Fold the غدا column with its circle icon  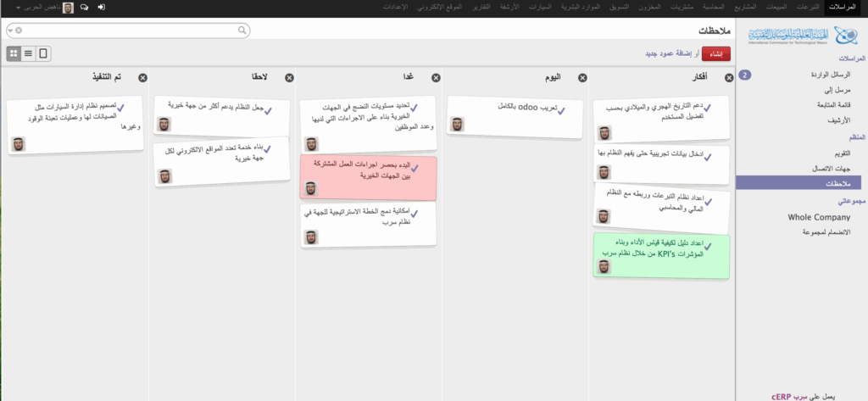click(437, 78)
